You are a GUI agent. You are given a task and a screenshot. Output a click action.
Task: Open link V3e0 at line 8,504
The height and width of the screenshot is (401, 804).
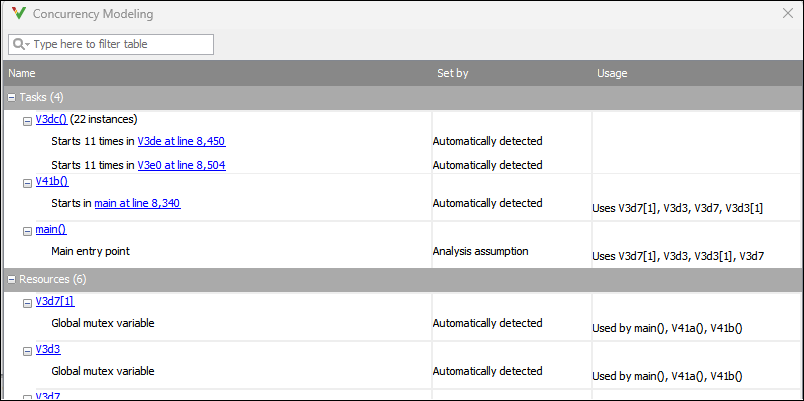(182, 165)
